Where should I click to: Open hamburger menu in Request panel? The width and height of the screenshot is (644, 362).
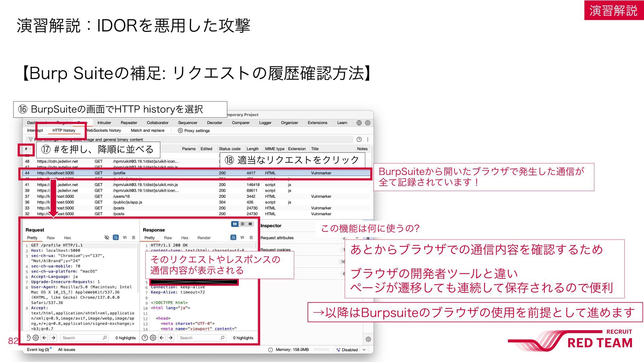[x=133, y=238]
